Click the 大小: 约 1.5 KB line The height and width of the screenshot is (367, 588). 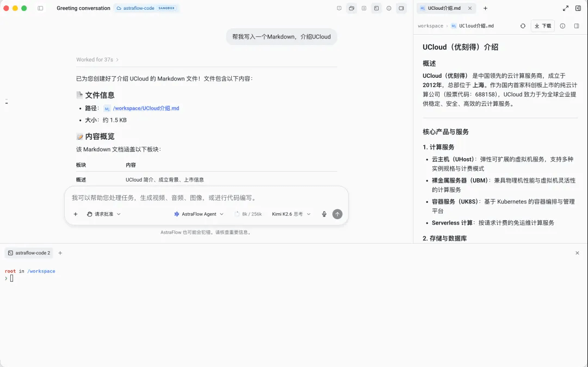point(106,120)
